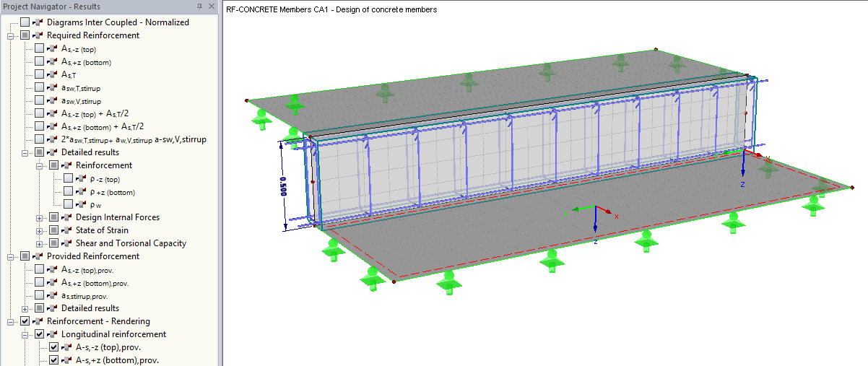Image resolution: width=868 pixels, height=366 pixels.
Task: Click the icon beside asw,T,stirrup
Action: 53,87
